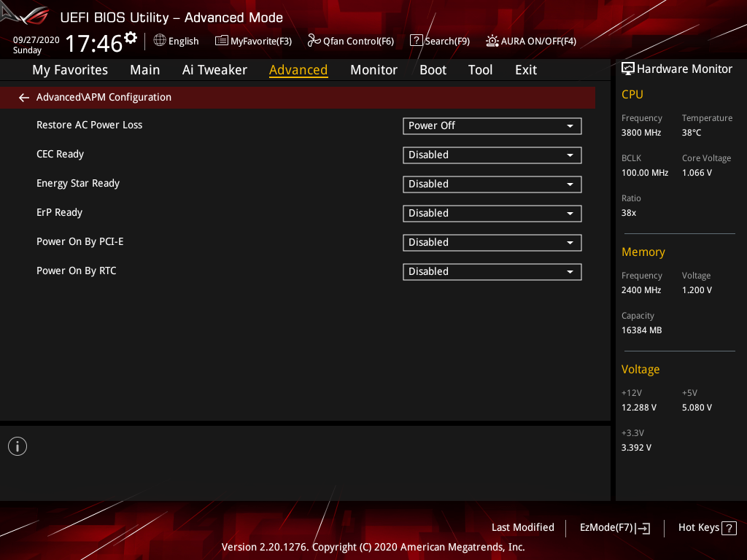Click the Core Voltage value 1.066 V
The width and height of the screenshot is (747, 560).
coord(697,173)
